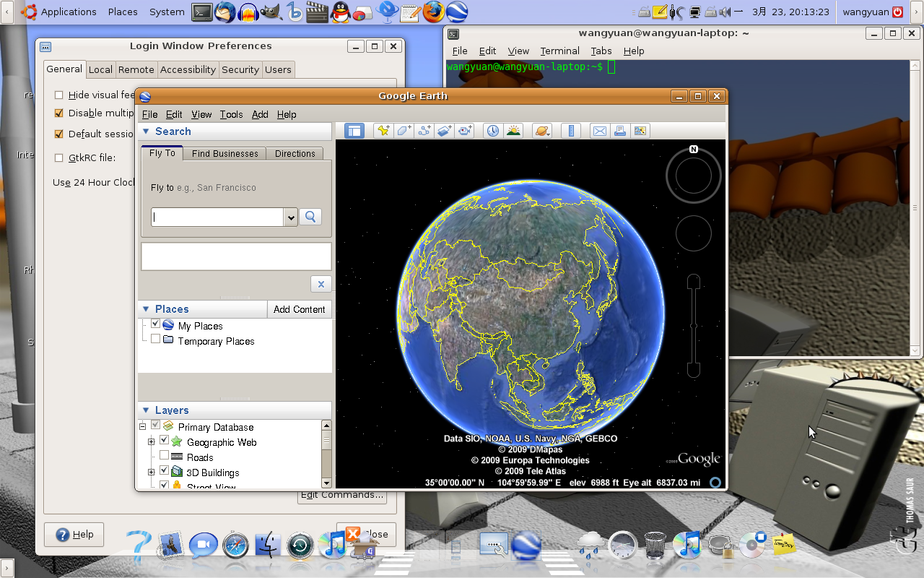Screen dimensions: 924x578
Task: Click the zoom slider in the globe view
Action: 694,326
